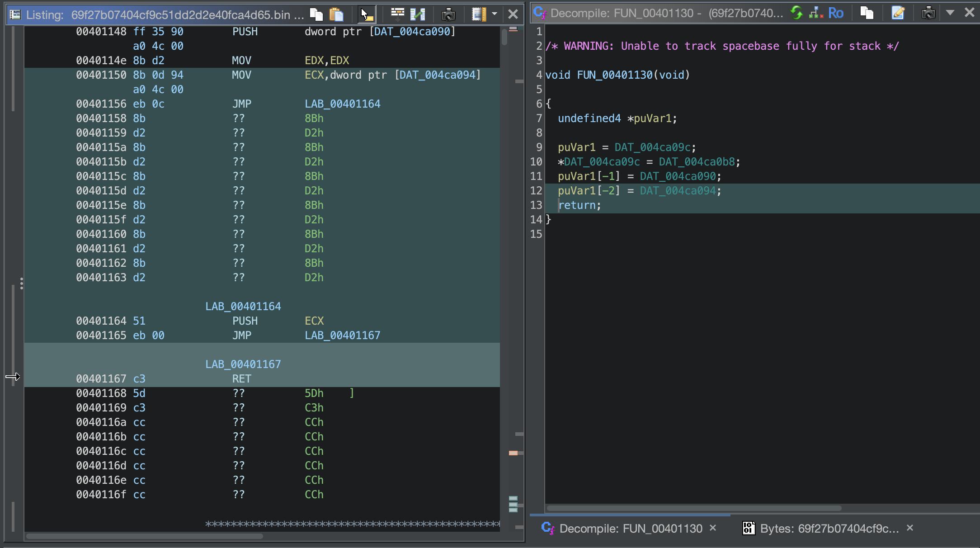Click the orange marker in Listing overview margin
This screenshot has height=548, width=980.
tap(513, 453)
